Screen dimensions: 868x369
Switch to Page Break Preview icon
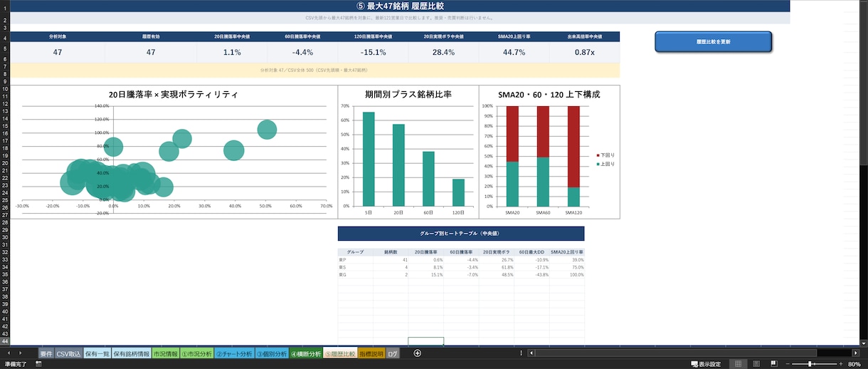tap(773, 364)
